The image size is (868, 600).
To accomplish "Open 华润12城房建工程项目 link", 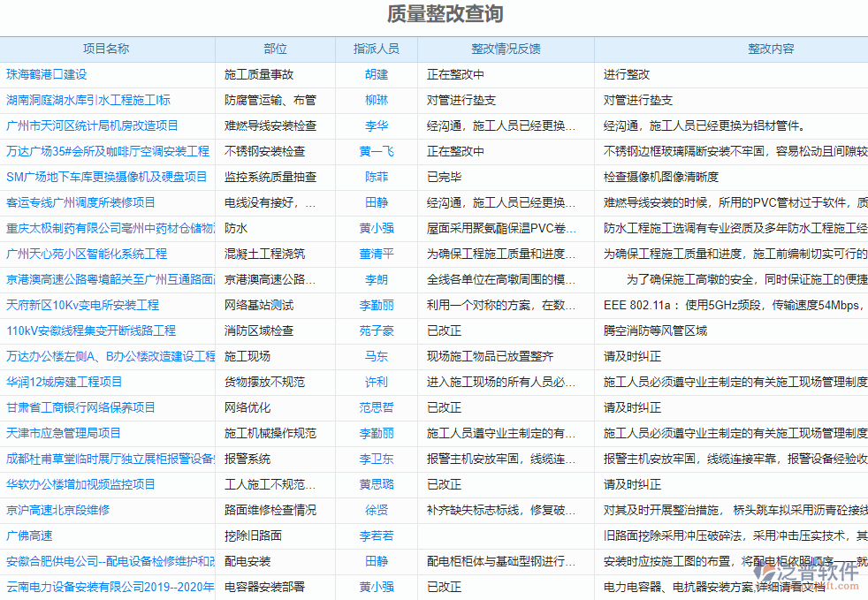I will 64,382.
